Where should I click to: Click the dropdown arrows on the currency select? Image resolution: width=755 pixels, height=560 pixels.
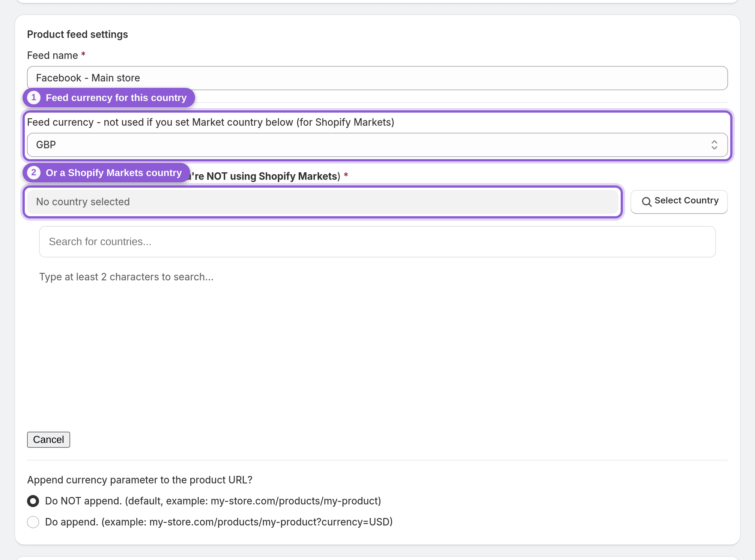point(714,145)
